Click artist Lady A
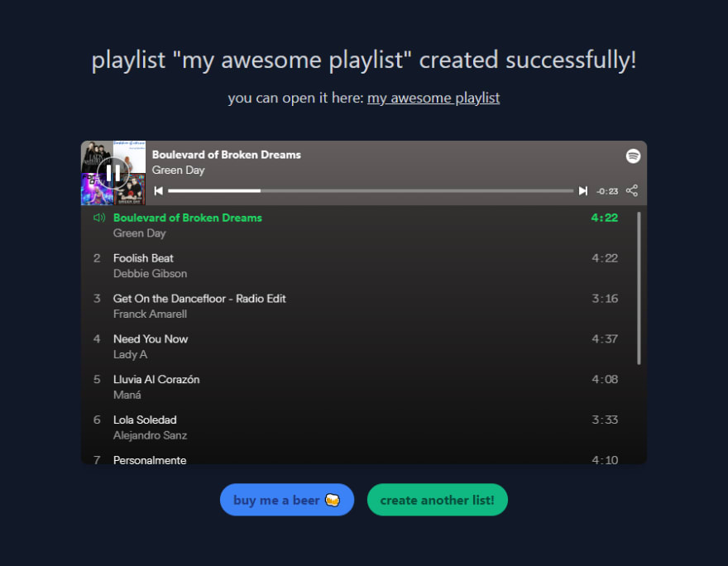Screen dimensions: 728x566 (130, 354)
